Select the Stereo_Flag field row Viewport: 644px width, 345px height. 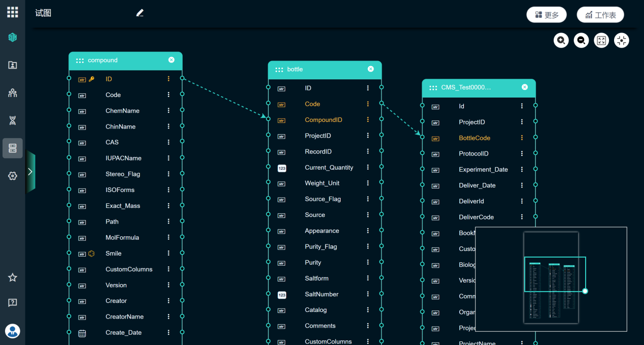(125, 174)
